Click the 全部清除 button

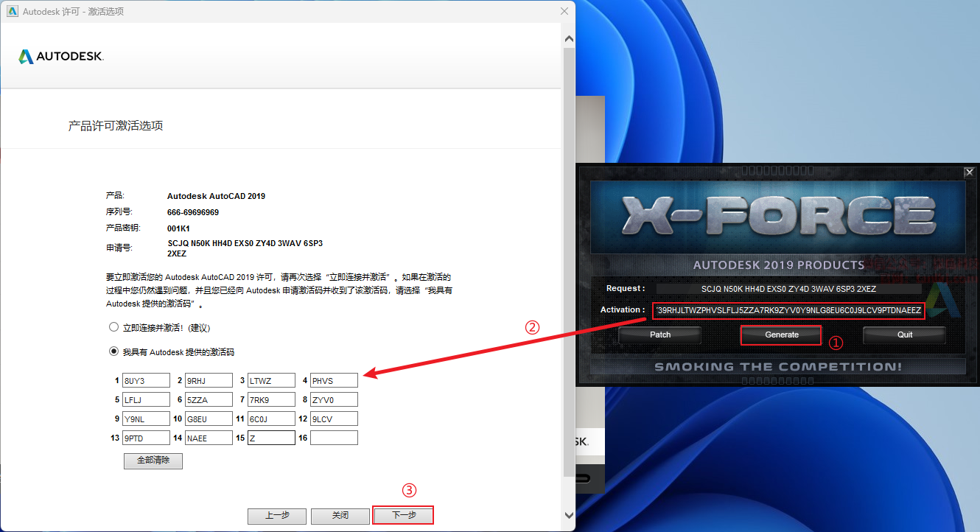coord(153,461)
